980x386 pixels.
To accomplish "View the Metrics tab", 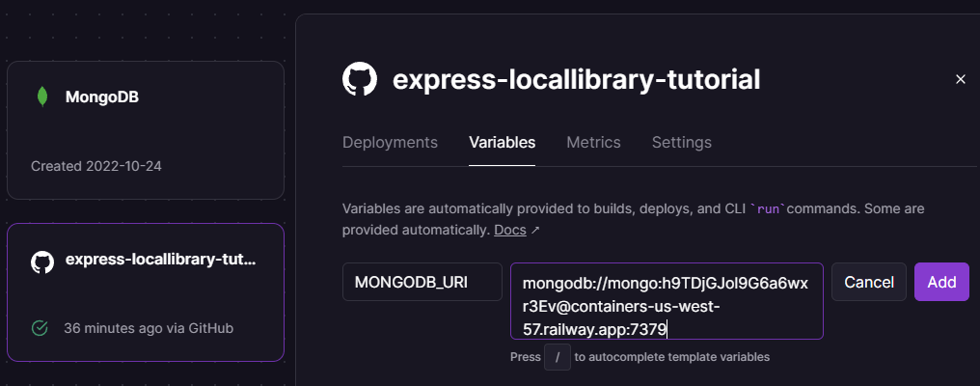I will tap(593, 142).
